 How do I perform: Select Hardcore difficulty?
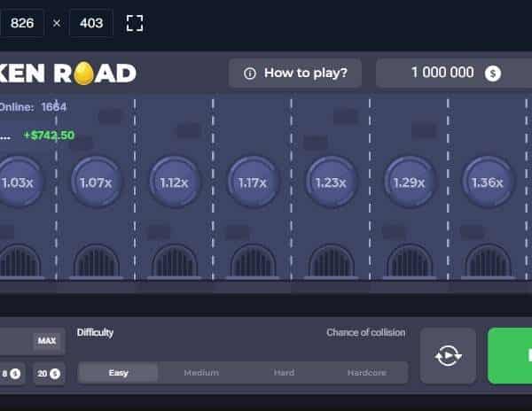367,373
